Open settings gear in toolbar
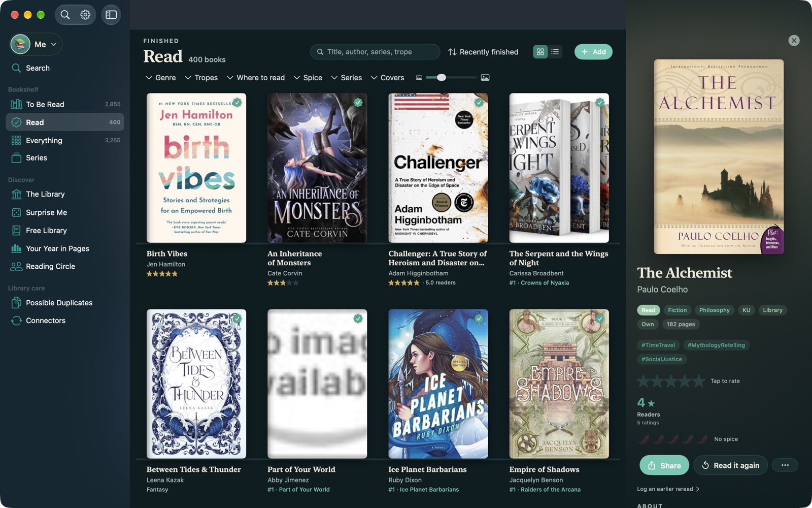The width and height of the screenshot is (812, 508). pos(85,15)
